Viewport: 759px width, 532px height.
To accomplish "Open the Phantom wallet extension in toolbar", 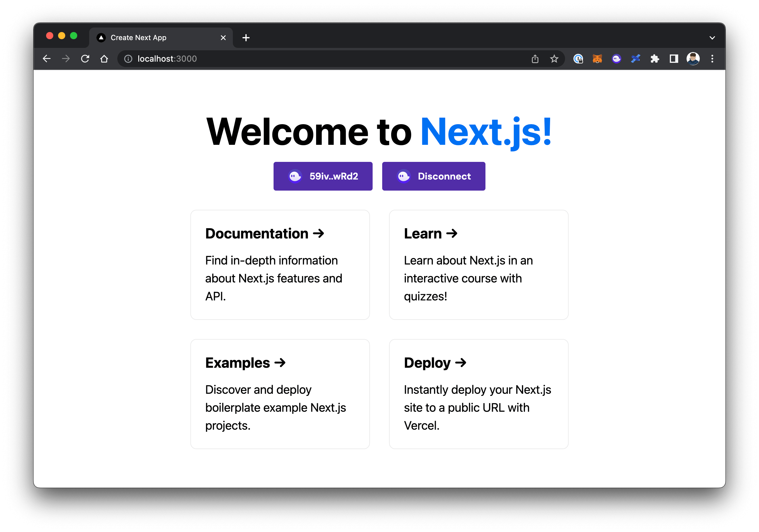I will 617,59.
